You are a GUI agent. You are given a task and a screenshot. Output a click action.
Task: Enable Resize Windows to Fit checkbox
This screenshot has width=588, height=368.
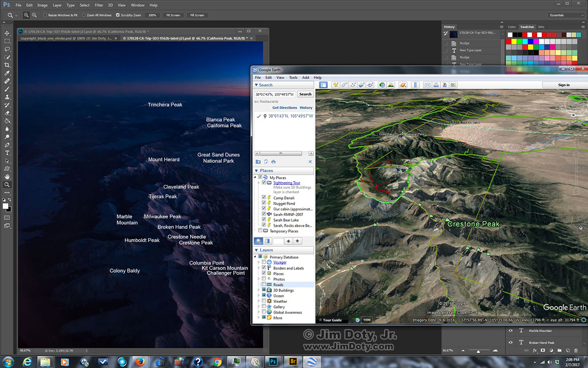click(x=45, y=15)
